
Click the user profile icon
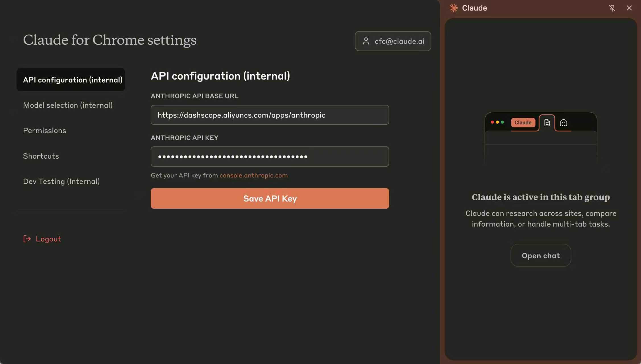(366, 41)
